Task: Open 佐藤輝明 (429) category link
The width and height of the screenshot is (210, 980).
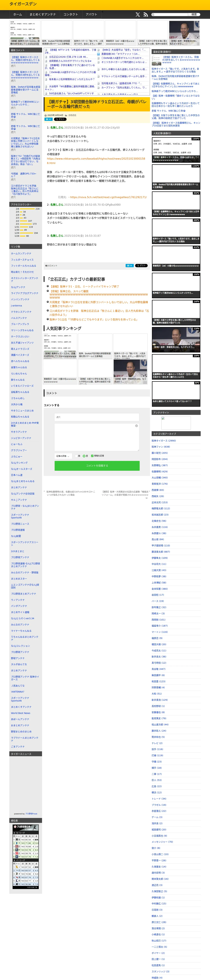Action: (x=159, y=471)
